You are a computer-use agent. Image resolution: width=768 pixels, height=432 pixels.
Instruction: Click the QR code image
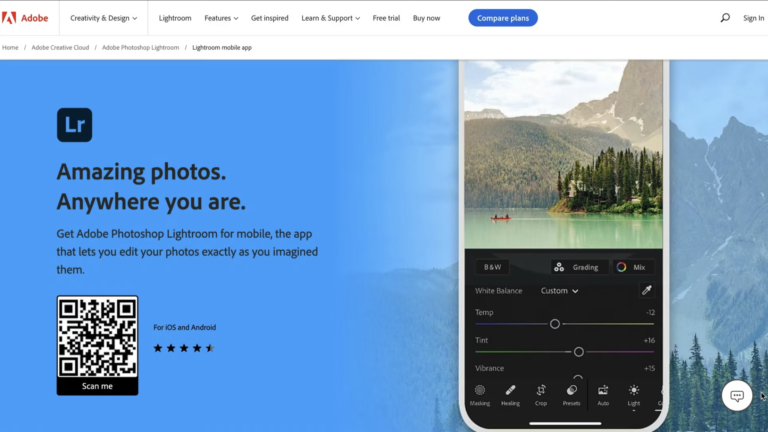(97, 337)
